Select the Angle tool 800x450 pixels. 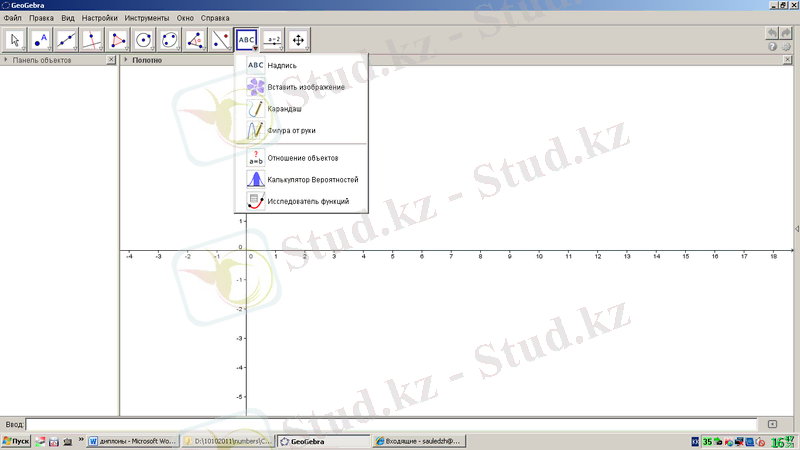coord(196,40)
